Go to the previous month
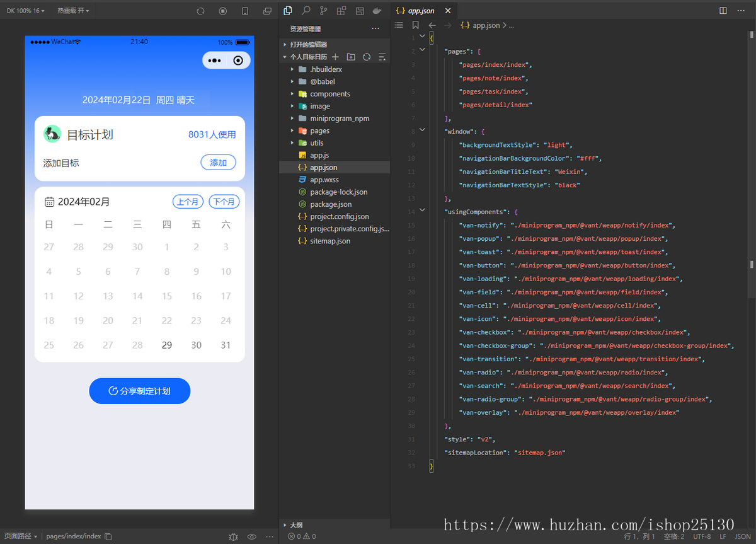The image size is (756, 544). coord(188,202)
